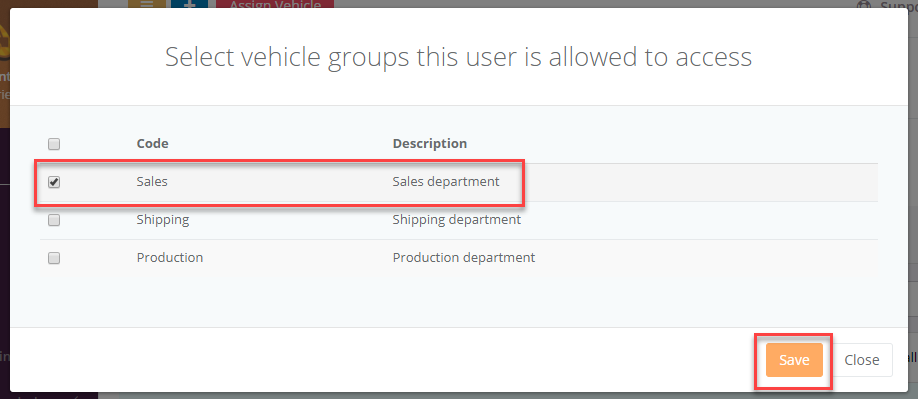Check the Shipping vehicle group checkbox

point(54,220)
